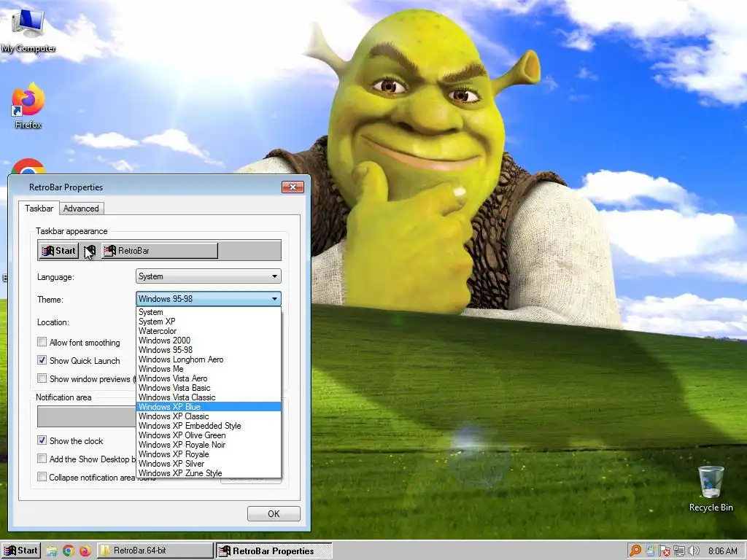Choose the Windows XP Royale theme entry
This screenshot has height=560, width=747.
(209, 454)
